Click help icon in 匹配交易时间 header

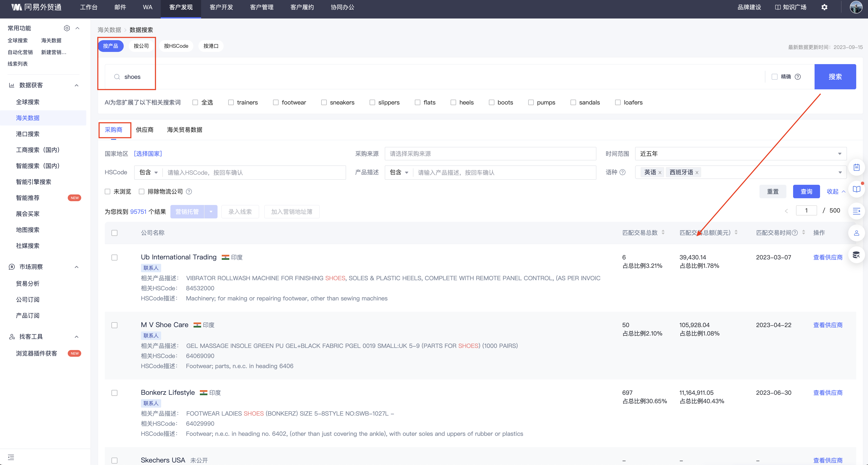(x=795, y=233)
